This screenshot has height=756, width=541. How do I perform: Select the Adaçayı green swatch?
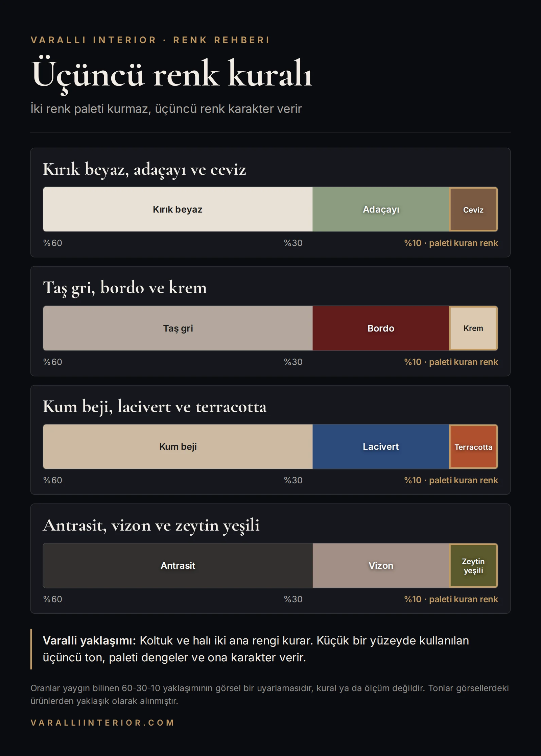[381, 209]
